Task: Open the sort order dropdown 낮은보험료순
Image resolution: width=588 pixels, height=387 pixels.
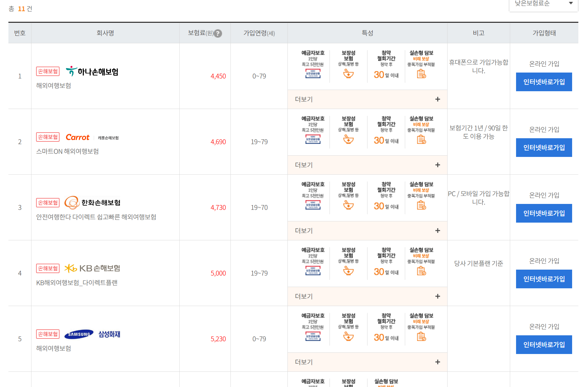Action: pos(543,4)
